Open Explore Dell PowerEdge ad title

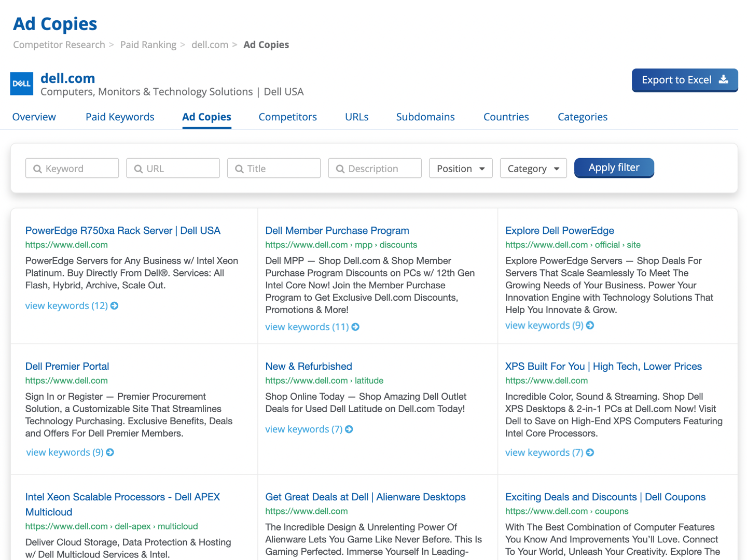click(560, 230)
